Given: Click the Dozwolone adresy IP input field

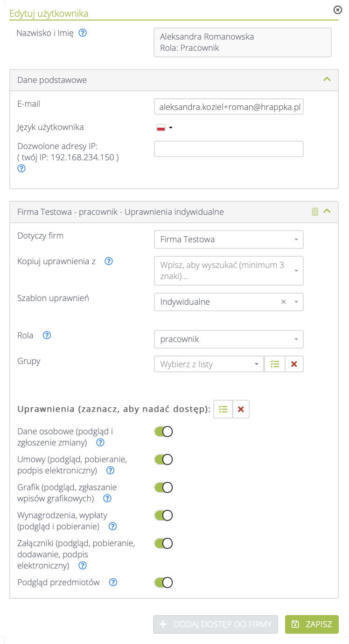Looking at the screenshot, I should 229,149.
